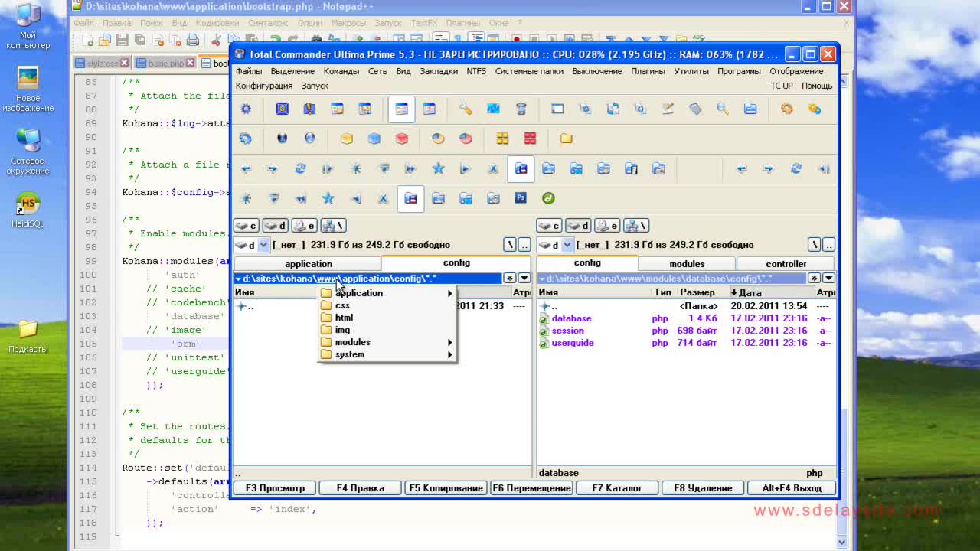Screen dimensions: 980x551
Task: Click the Notepad++ vertical scrollbar down arrow
Action: (842, 542)
